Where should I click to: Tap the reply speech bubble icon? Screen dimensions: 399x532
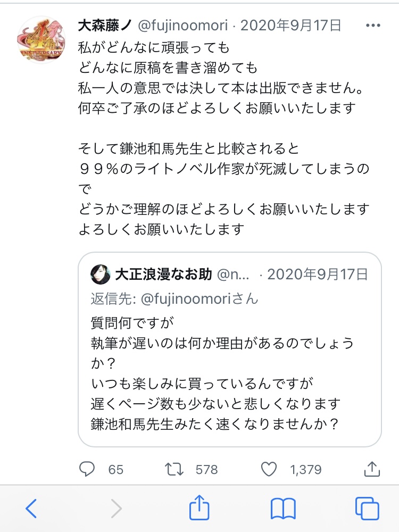point(87,469)
